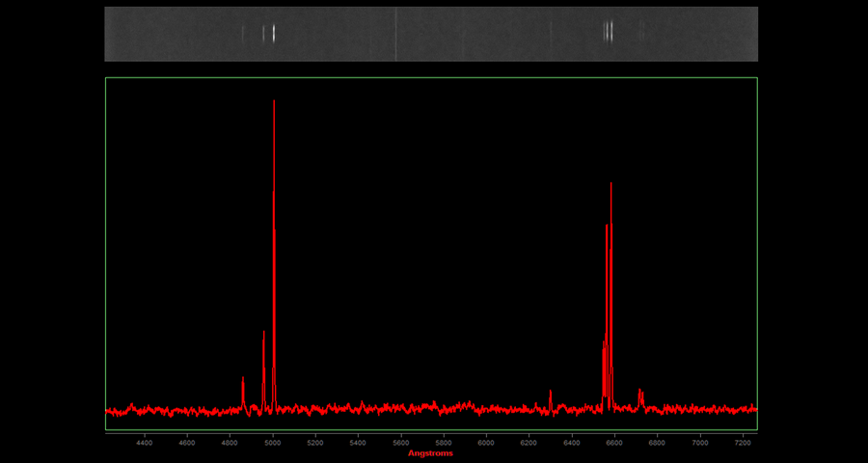Click the small peak near 6300 Angstroms
868x463 pixels.
pyautogui.click(x=550, y=393)
